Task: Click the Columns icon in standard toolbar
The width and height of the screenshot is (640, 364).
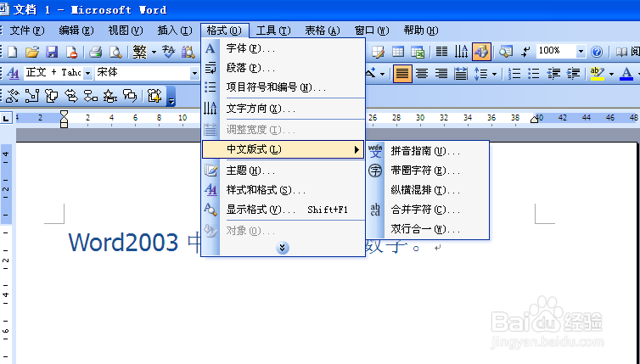Action: (x=441, y=52)
